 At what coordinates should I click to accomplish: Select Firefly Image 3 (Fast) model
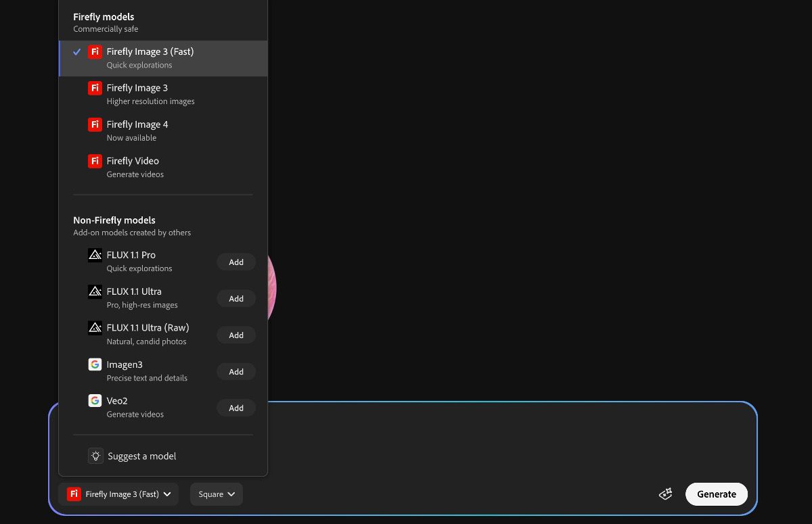[163, 58]
